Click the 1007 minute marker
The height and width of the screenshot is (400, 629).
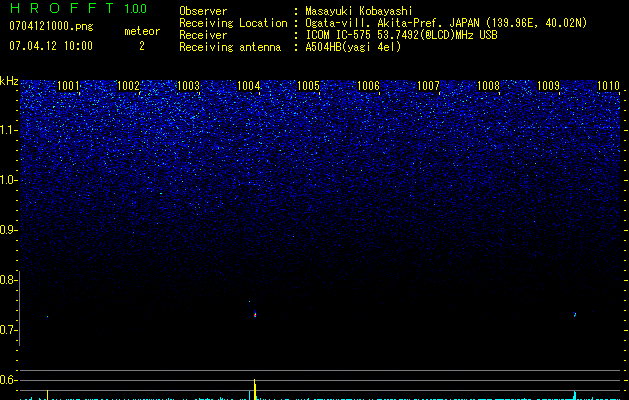point(428,86)
